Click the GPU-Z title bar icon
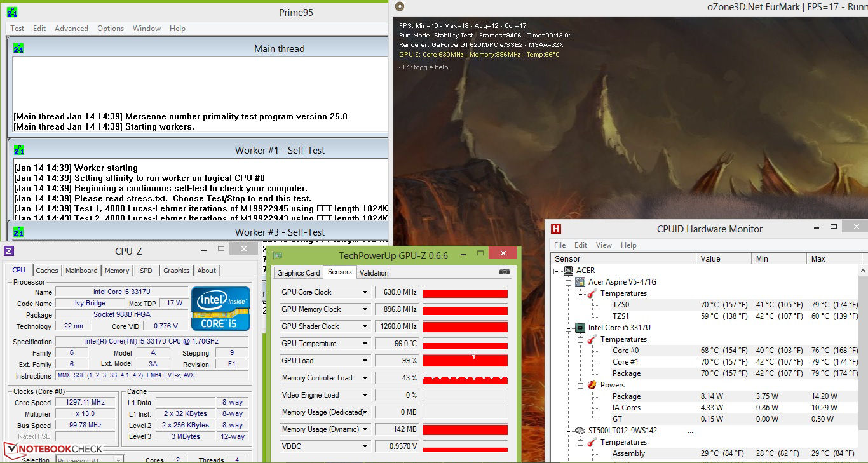Image resolution: width=868 pixels, height=463 pixels. click(x=278, y=255)
